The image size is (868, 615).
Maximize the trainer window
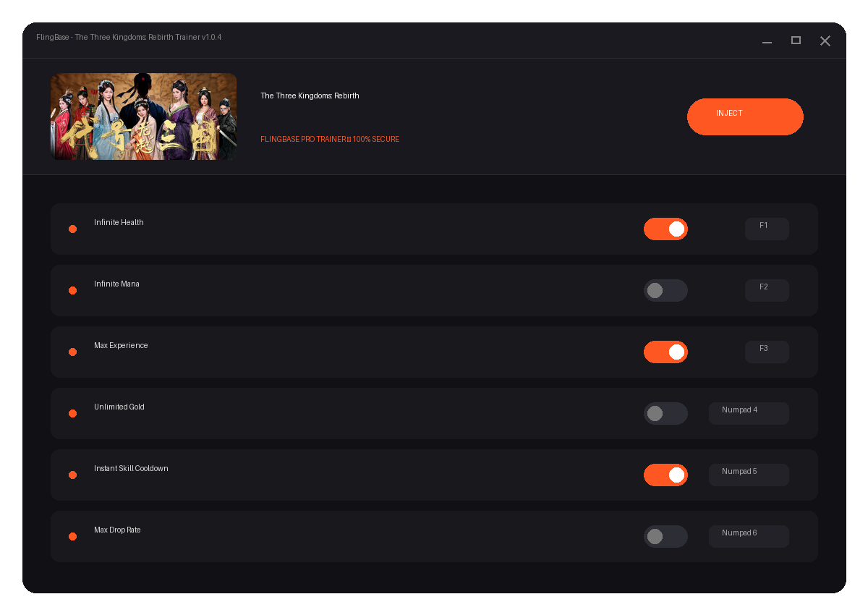click(796, 41)
